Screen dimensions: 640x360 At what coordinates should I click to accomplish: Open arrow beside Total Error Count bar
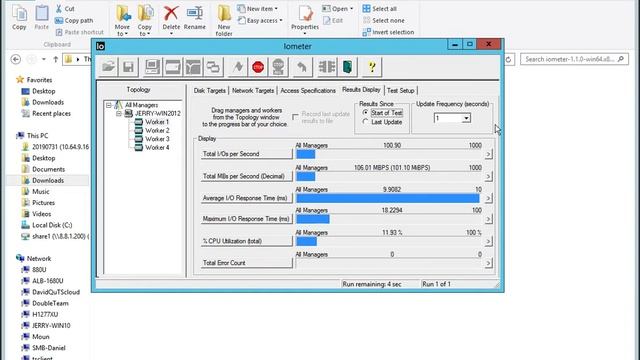pyautogui.click(x=488, y=263)
